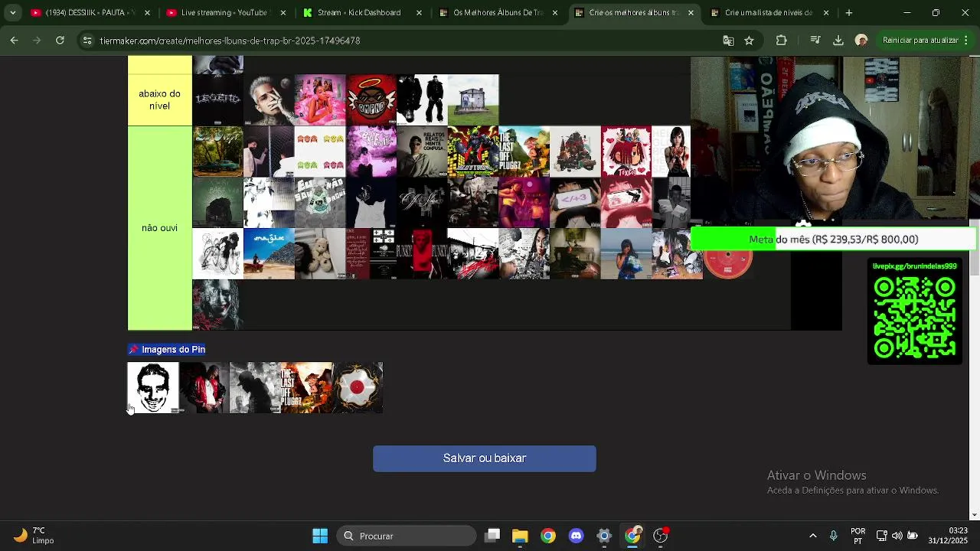Bookmark this page with the star icon

click(x=749, y=41)
